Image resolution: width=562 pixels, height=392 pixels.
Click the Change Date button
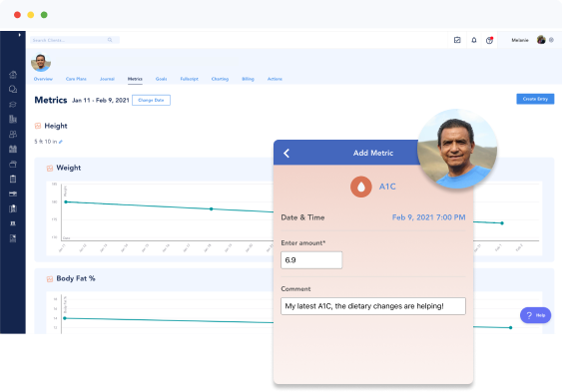[x=151, y=100]
